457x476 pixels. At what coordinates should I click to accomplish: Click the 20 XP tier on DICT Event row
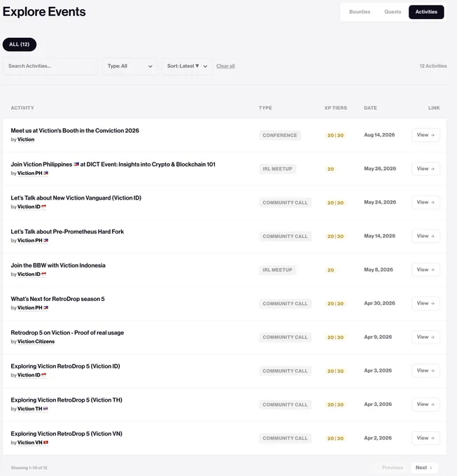point(330,169)
